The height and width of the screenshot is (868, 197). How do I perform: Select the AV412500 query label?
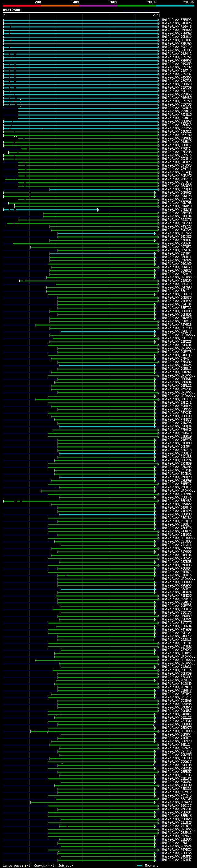click(x=11, y=10)
